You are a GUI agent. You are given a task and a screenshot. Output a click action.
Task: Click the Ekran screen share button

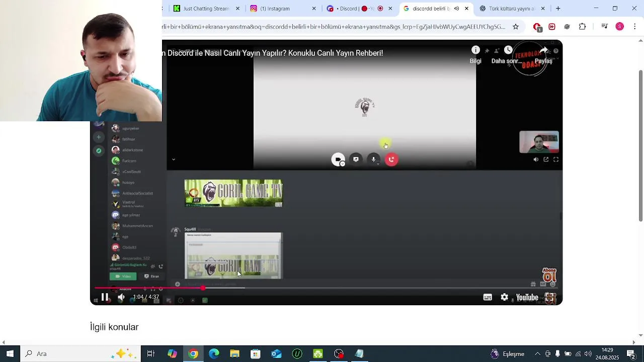point(151,276)
